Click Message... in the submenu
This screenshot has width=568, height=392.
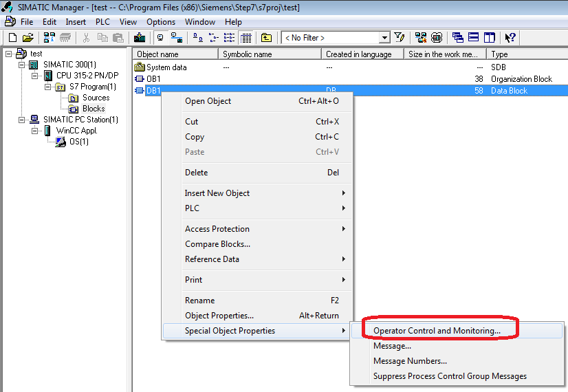click(457, 346)
